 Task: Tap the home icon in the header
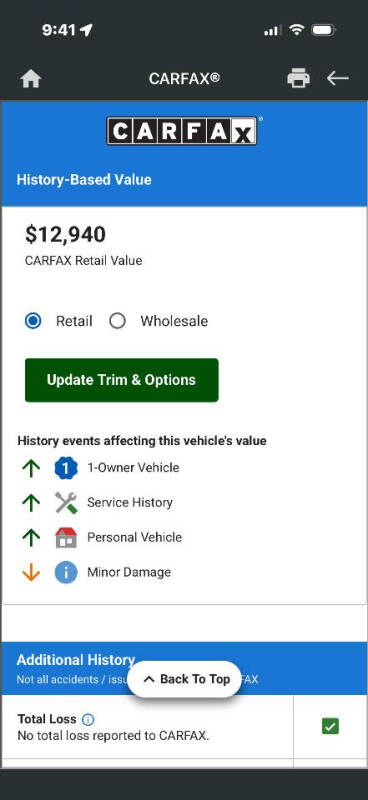[31, 79]
